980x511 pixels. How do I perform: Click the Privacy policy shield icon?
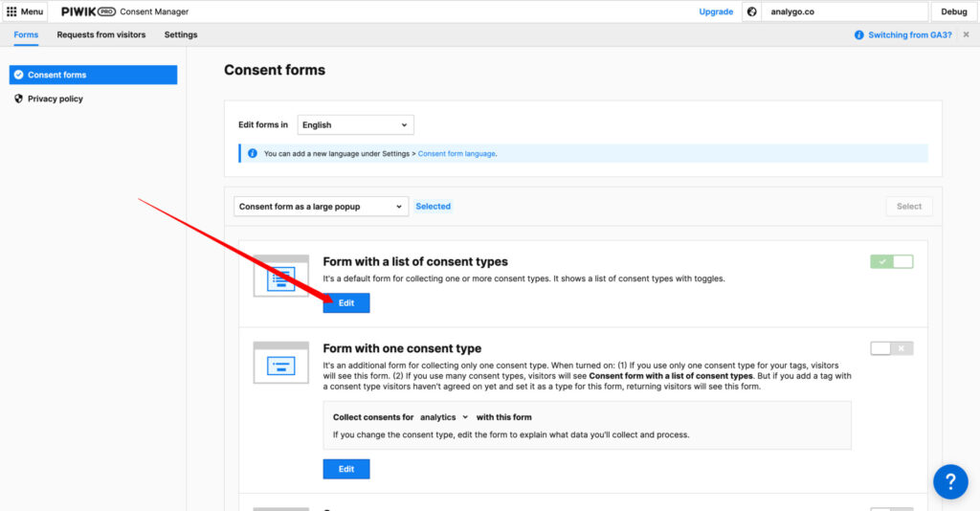[19, 99]
